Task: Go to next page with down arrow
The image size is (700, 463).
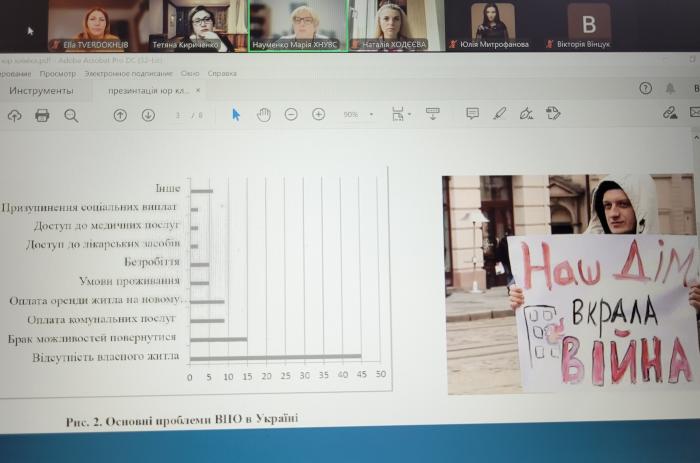Action: [x=148, y=115]
